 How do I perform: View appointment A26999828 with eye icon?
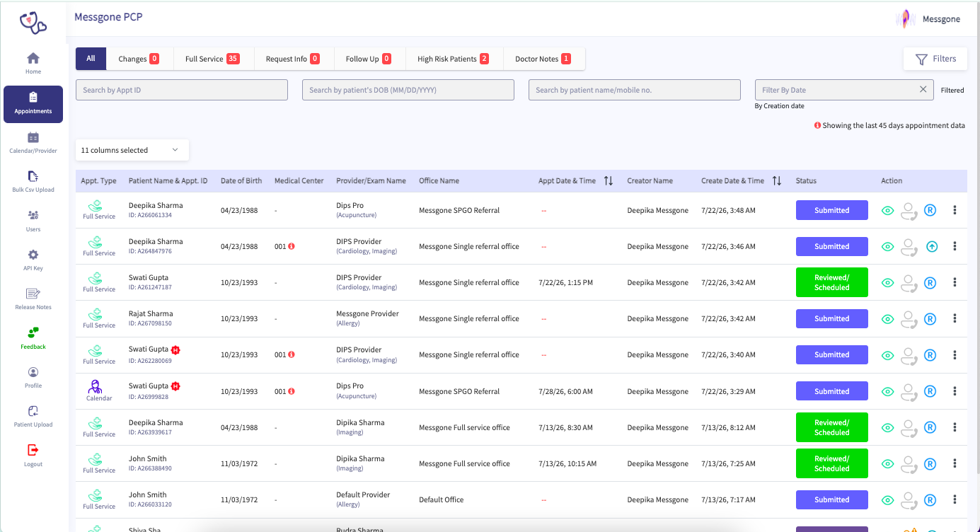pos(887,391)
